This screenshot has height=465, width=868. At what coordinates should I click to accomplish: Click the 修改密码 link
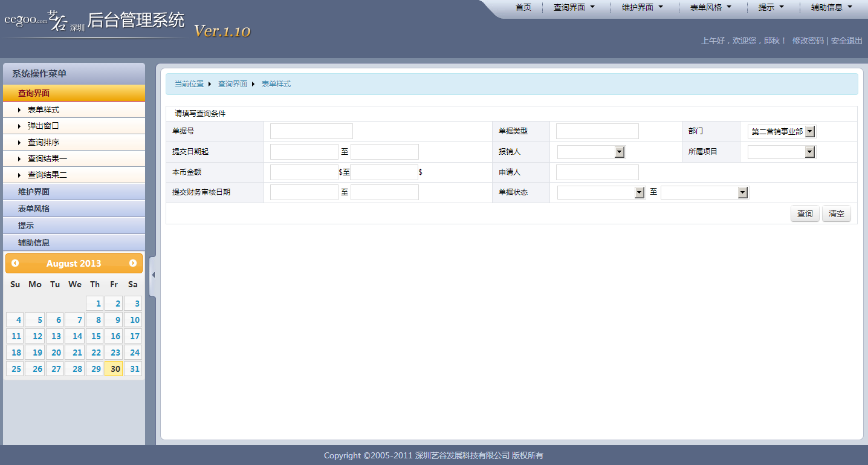[808, 41]
